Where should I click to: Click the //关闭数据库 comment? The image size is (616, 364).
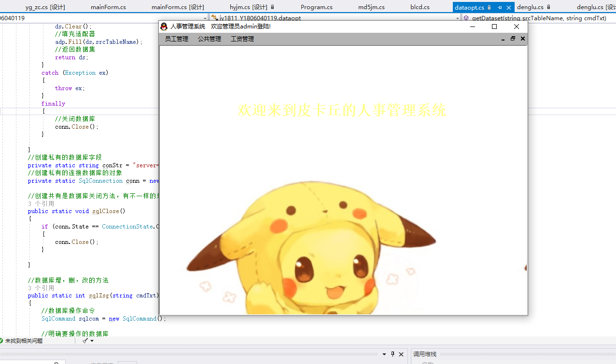(x=75, y=119)
